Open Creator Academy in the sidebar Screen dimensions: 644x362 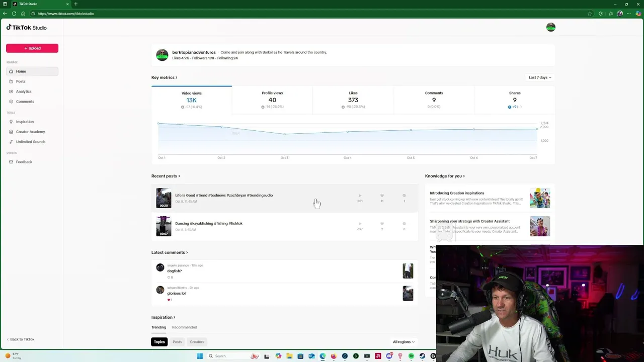click(x=32, y=132)
